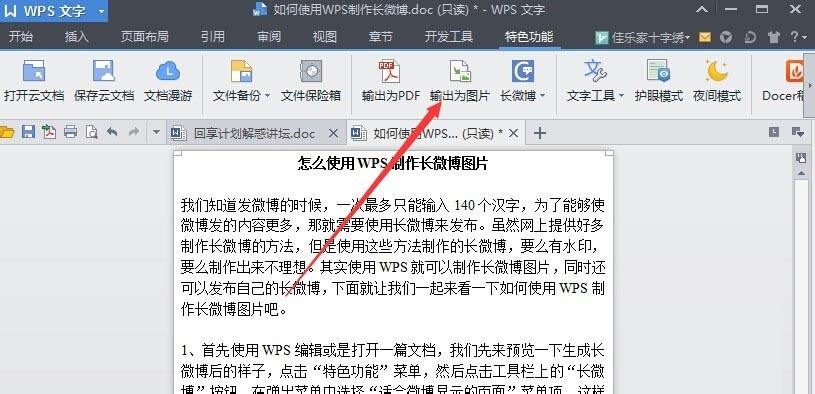
Task: Click the print preview icon
Action: [92, 133]
